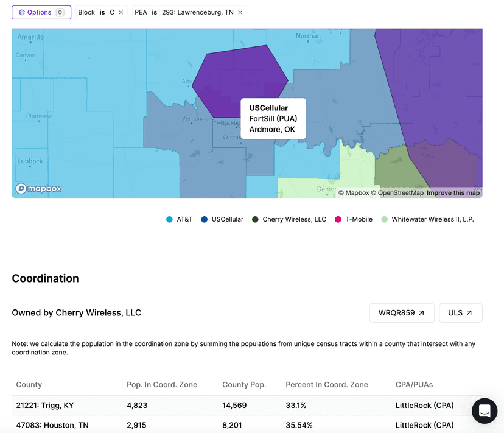This screenshot has width=504, height=433.
Task: Select the Trigg, KY county row
Action: 46,405
